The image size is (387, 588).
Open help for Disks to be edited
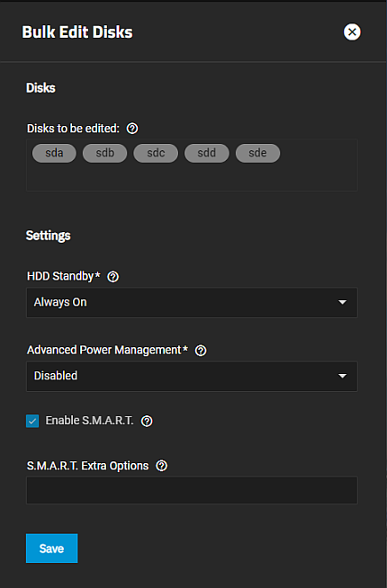pos(132,129)
